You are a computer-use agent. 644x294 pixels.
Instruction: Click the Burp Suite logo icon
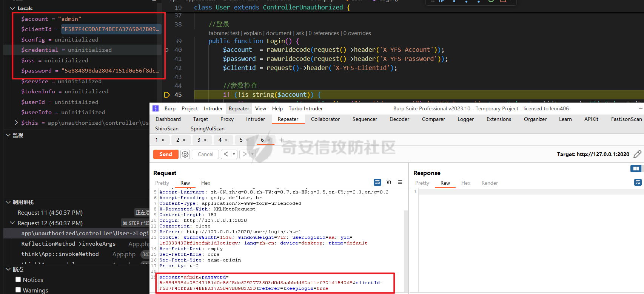click(x=156, y=108)
